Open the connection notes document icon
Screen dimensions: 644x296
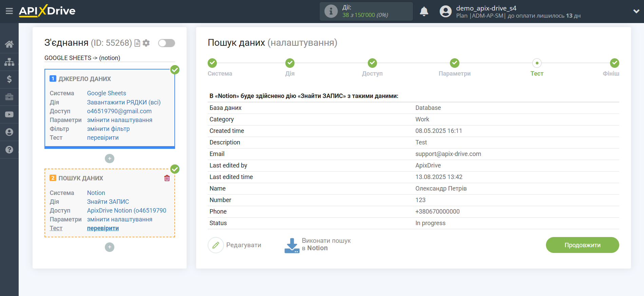137,43
